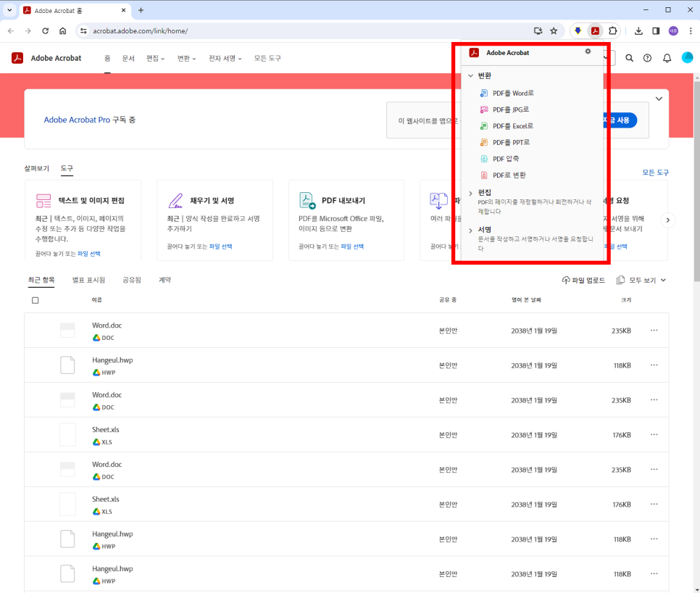
Task: Open options menu for first Sheet.xls row
Action: [654, 435]
